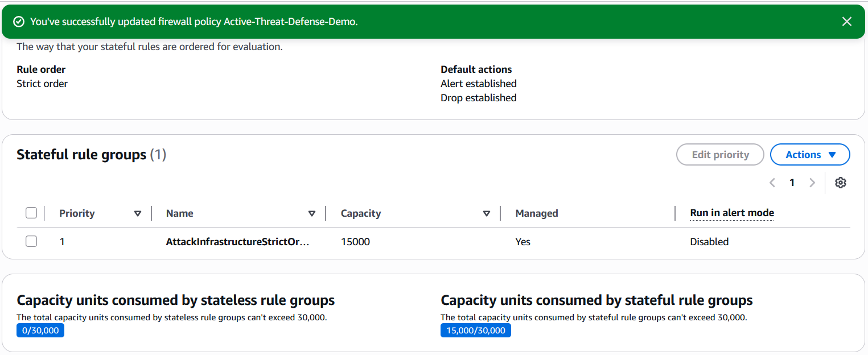Expand sorting options on the Name column
868x355 pixels.
pos(312,213)
